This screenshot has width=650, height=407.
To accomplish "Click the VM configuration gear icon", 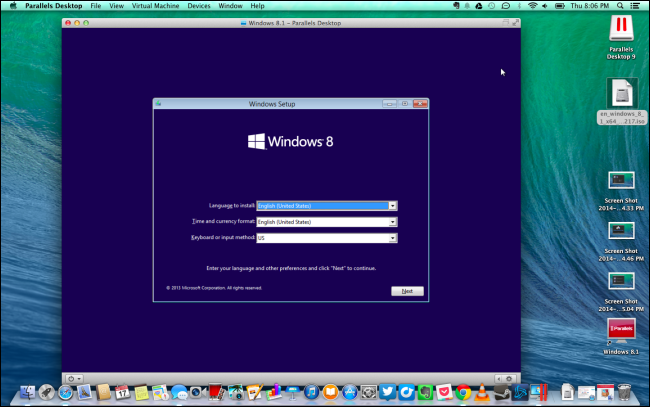I will [509, 378].
